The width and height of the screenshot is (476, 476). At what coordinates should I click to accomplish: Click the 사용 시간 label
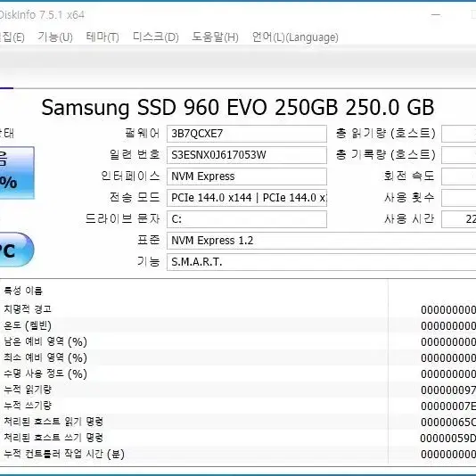click(409, 219)
